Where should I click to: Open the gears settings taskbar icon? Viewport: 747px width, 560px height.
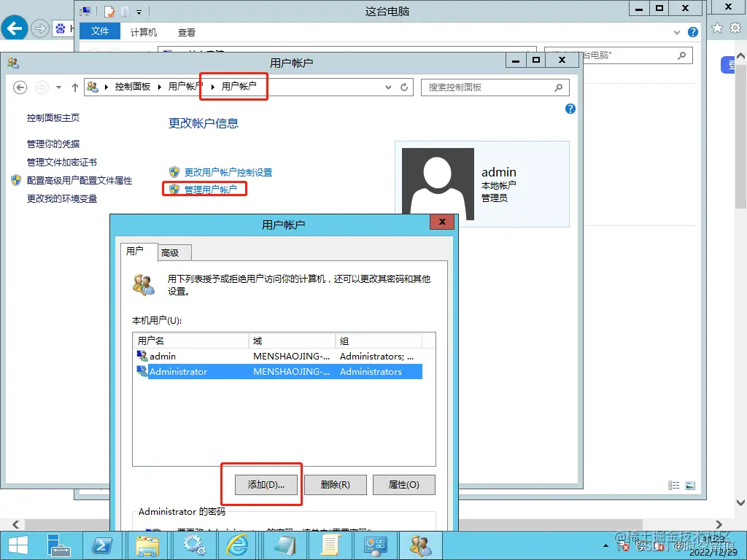pos(193,545)
